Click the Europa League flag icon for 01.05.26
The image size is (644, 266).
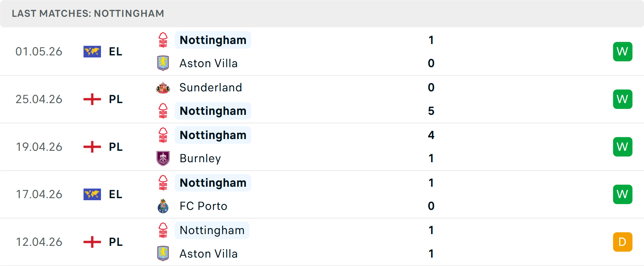click(92, 52)
